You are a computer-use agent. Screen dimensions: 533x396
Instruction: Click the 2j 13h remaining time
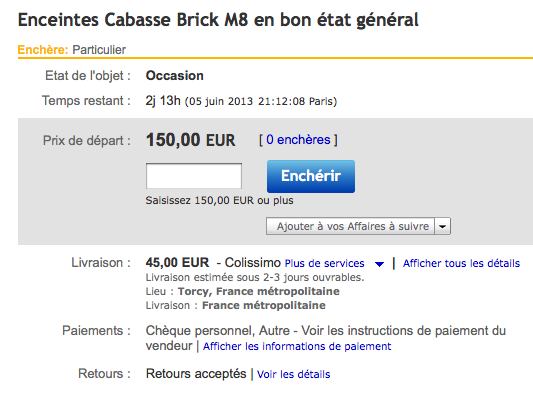(x=163, y=101)
